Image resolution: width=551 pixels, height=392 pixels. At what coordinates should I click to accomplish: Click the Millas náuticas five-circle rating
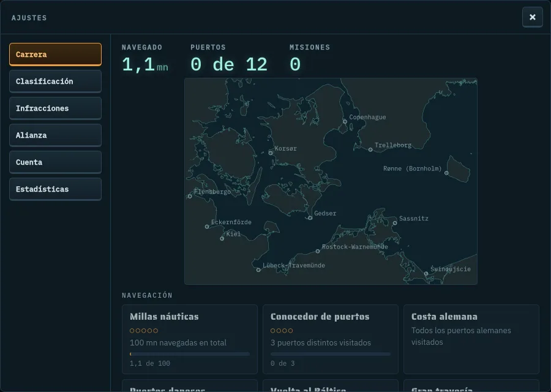tap(144, 331)
